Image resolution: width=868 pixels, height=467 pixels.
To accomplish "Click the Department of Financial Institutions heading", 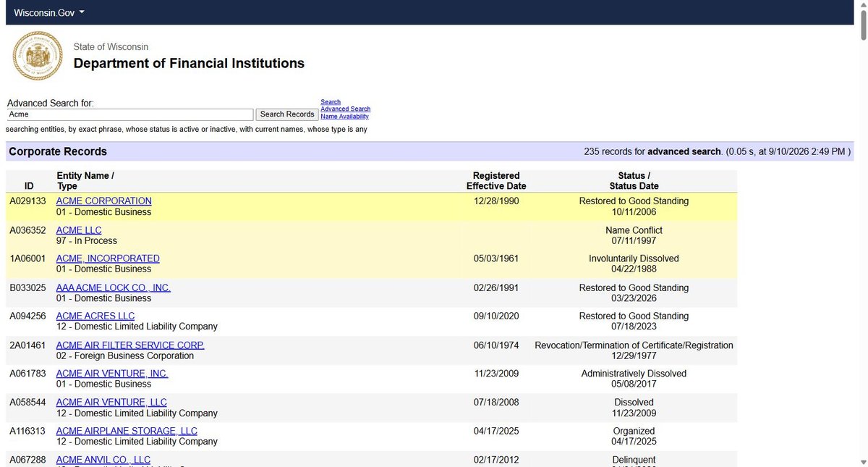I will [x=189, y=63].
